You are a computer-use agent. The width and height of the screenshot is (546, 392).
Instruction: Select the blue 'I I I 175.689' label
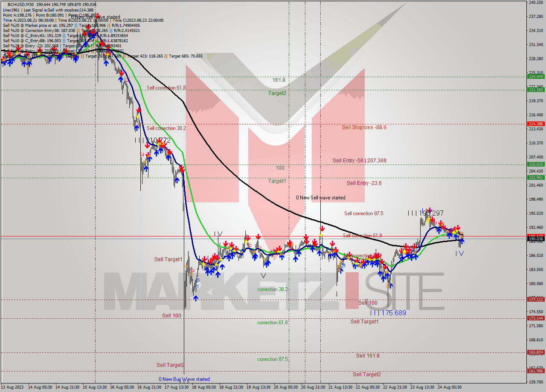coord(388,313)
